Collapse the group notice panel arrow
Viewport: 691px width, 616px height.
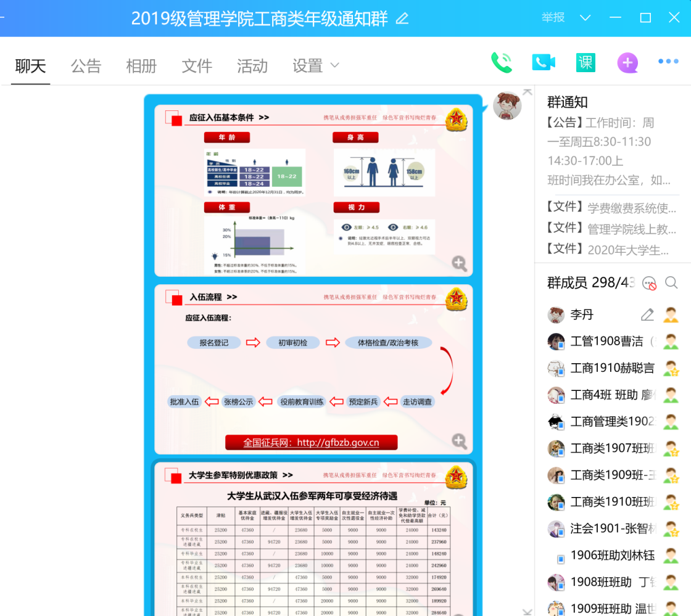[x=527, y=92]
